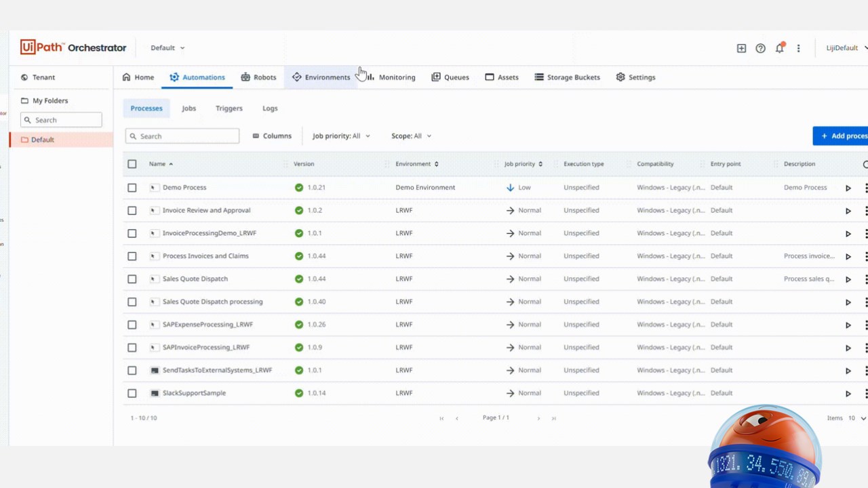Check the InvoiceProcessingDemo_LRWF row checkbox
The width and height of the screenshot is (868, 488).
pos(132,233)
